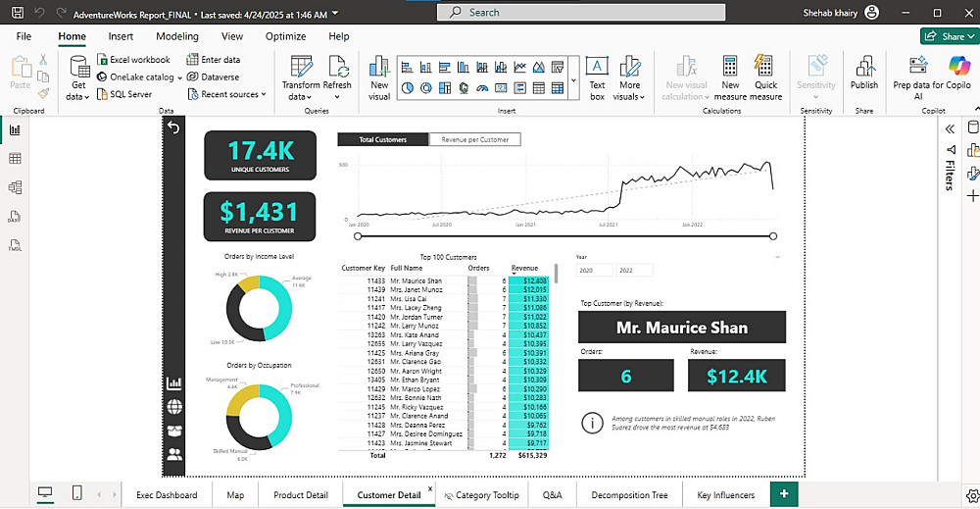Screen dimensions: 980x509
Task: Click the bar chart navigation icon on report
Action: click(174, 382)
